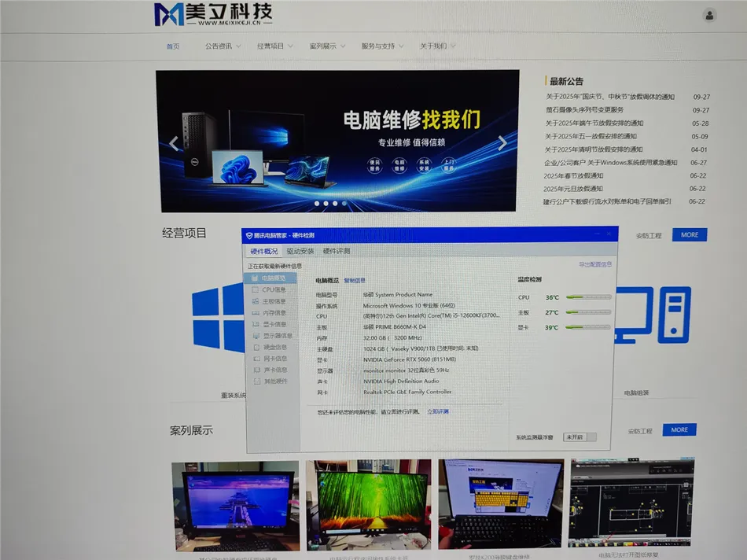The image size is (747, 560).
Task: Open 内存信息 in the sidebar
Action: coord(273,312)
